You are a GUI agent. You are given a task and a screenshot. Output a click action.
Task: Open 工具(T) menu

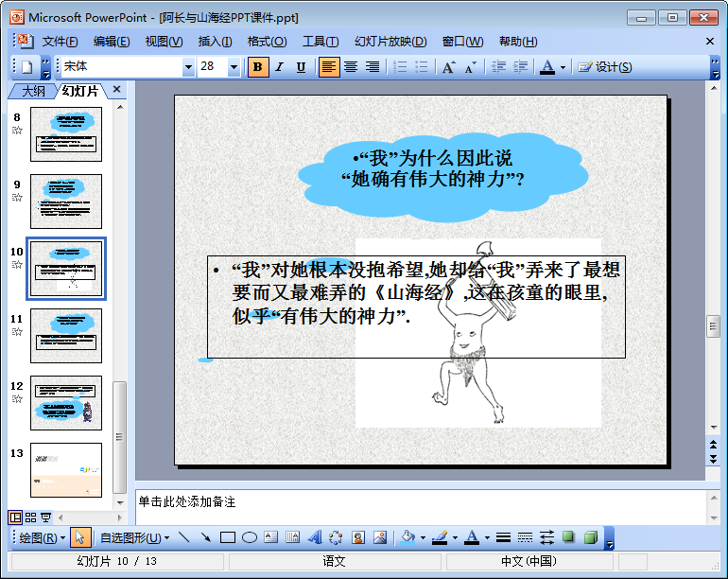[321, 42]
